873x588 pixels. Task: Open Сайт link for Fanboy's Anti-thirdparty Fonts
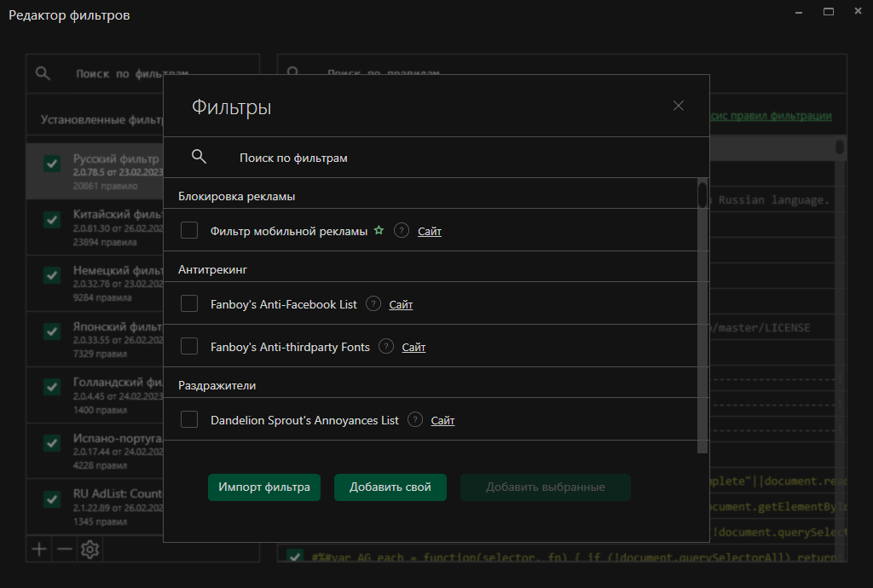tap(413, 347)
